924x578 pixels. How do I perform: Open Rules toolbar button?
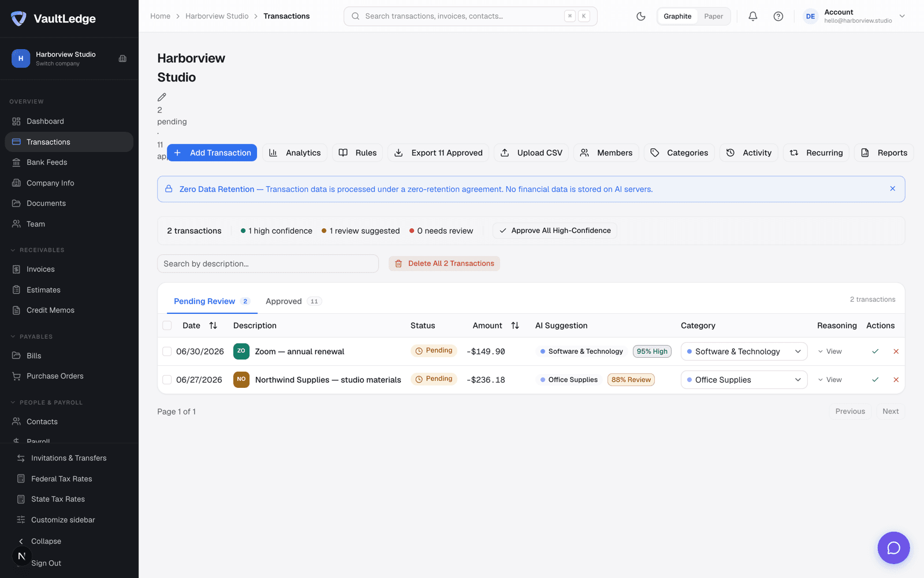[x=357, y=153]
